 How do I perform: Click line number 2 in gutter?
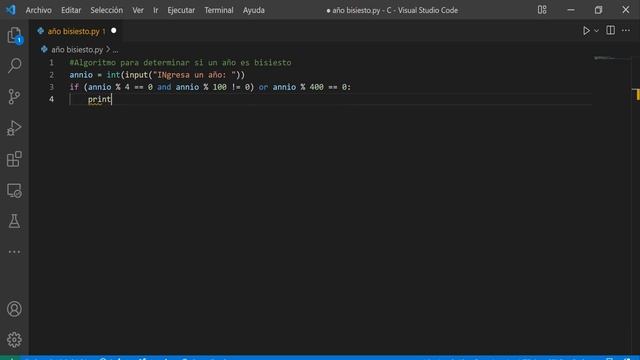(51, 75)
